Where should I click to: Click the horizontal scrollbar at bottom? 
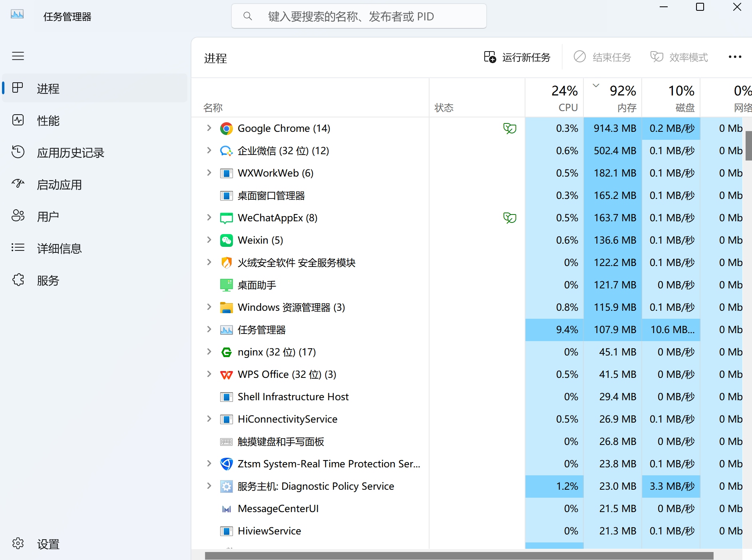click(x=459, y=556)
